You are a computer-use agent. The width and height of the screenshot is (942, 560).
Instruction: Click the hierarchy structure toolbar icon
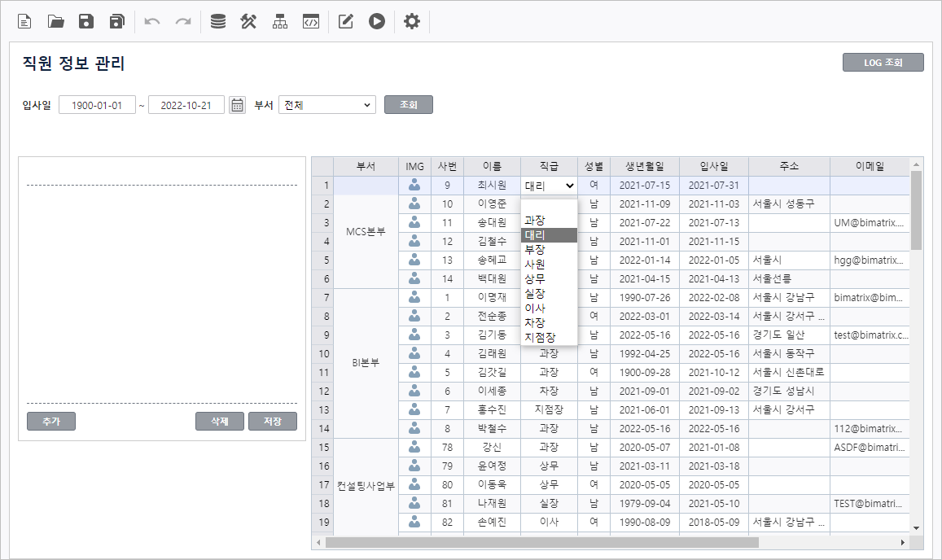(280, 22)
